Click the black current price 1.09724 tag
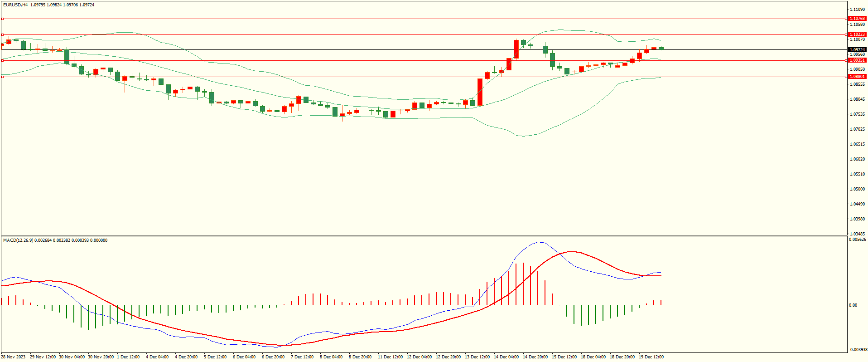 pos(857,50)
